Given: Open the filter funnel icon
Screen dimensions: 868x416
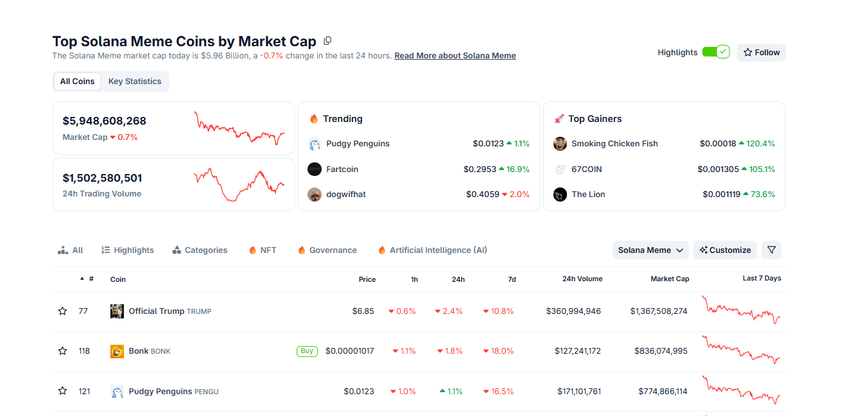Looking at the screenshot, I should pyautogui.click(x=771, y=250).
